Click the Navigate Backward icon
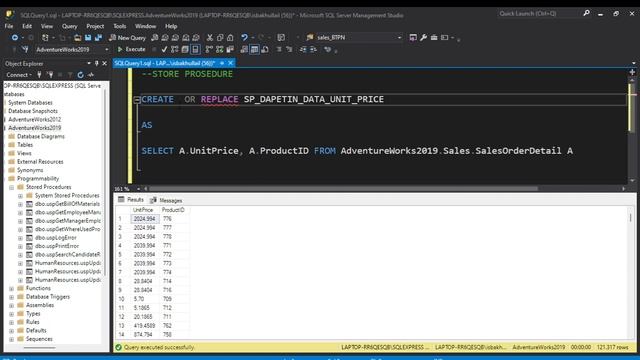The width and height of the screenshot is (640, 360). pyautogui.click(x=15, y=38)
